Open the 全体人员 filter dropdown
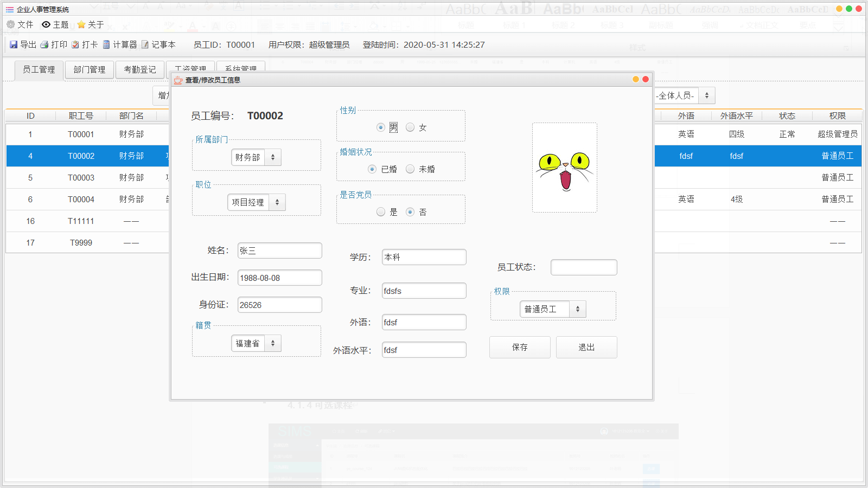 (x=685, y=95)
